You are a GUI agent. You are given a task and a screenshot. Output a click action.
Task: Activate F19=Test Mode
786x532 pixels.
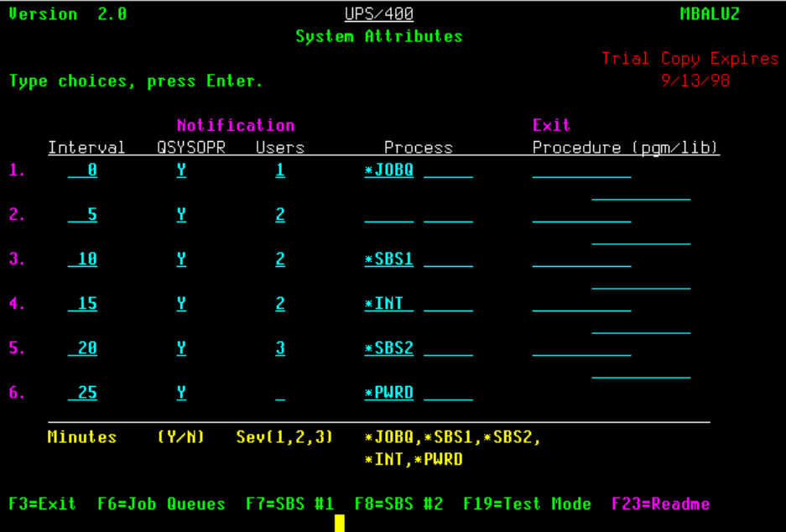tap(527, 504)
